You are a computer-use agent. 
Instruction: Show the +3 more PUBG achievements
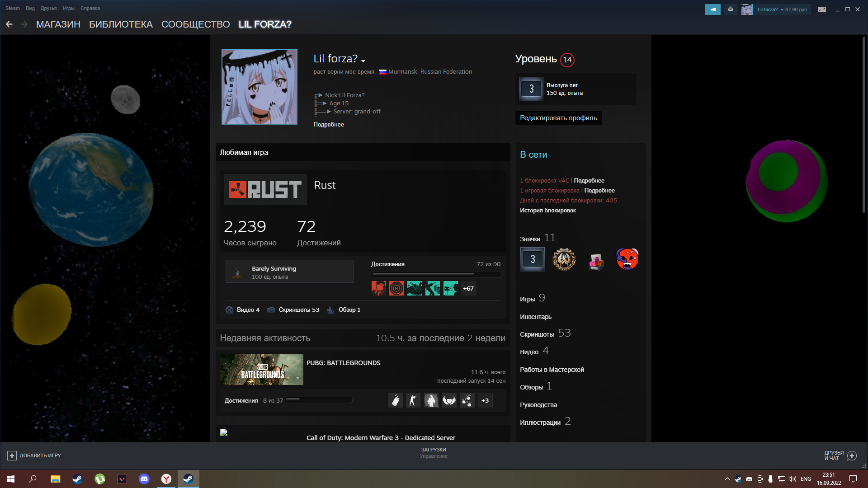(485, 401)
